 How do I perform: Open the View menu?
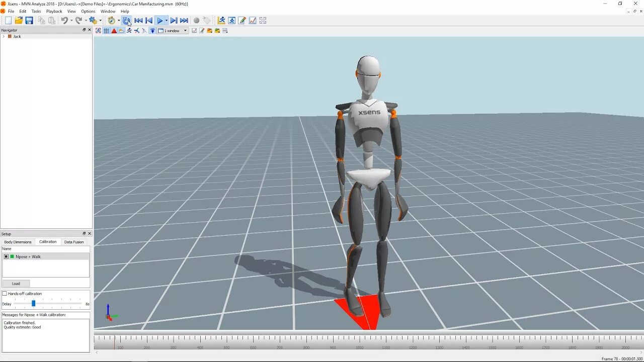(x=71, y=11)
